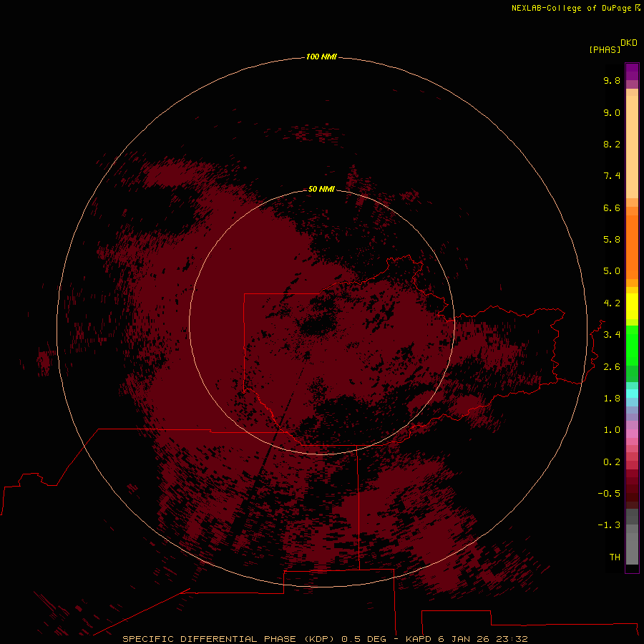Click the 100 NMI range ring label
This screenshot has height=644, width=644.
point(321,57)
